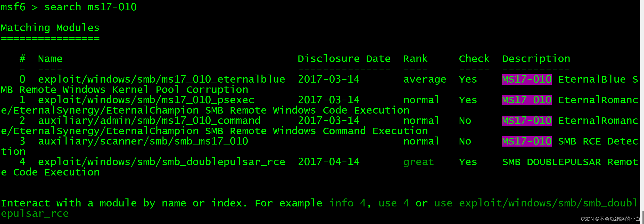
Task: Click the wrapped line ending 'Windows Code Execution'
Action: pyautogui.click(x=205, y=110)
